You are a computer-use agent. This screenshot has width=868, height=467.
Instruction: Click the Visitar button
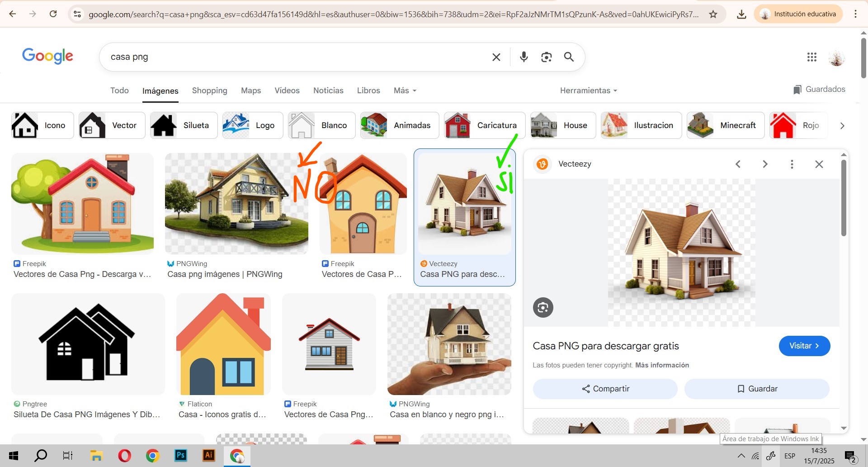tap(804, 346)
